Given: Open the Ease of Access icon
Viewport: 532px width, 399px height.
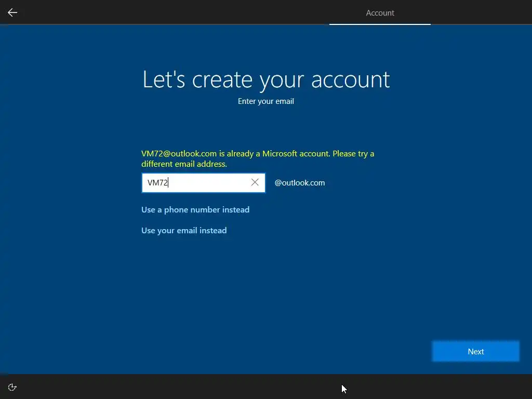Looking at the screenshot, I should click(12, 387).
